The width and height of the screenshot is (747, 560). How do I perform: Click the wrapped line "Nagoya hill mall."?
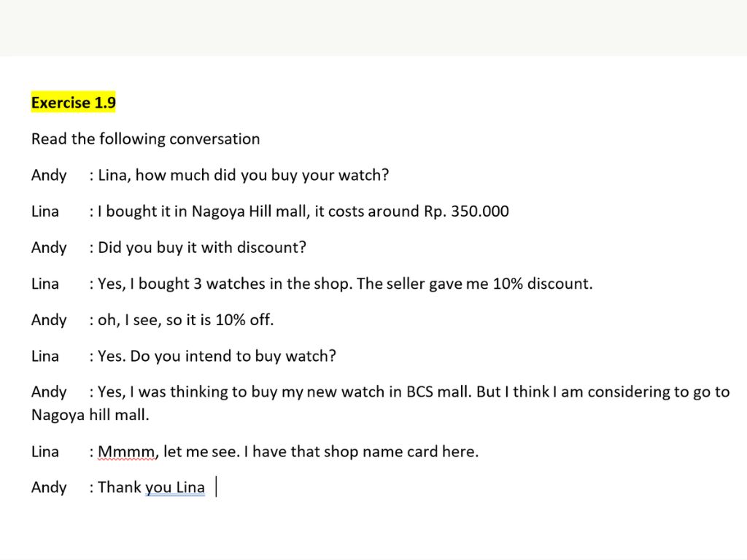[90, 415]
